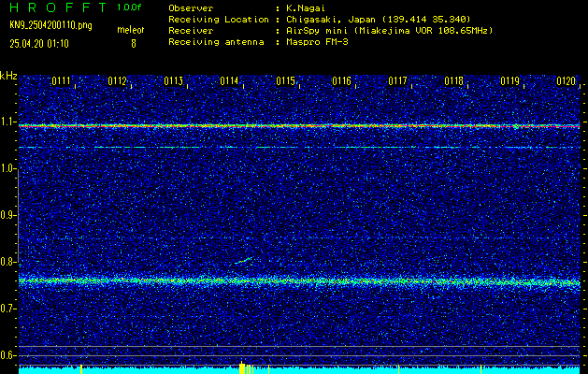Click the 0.9 kHz axis label
The image size is (588, 374).
click(7, 215)
